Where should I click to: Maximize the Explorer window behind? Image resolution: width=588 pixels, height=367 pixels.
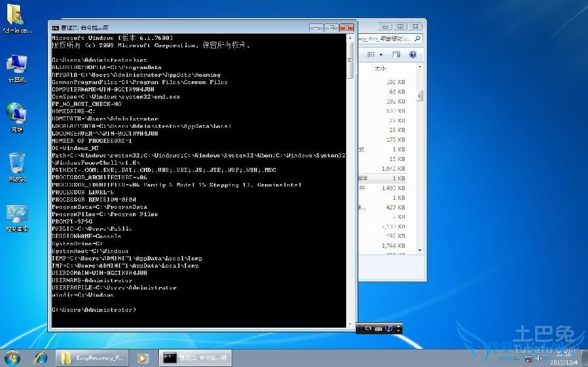tap(400, 27)
